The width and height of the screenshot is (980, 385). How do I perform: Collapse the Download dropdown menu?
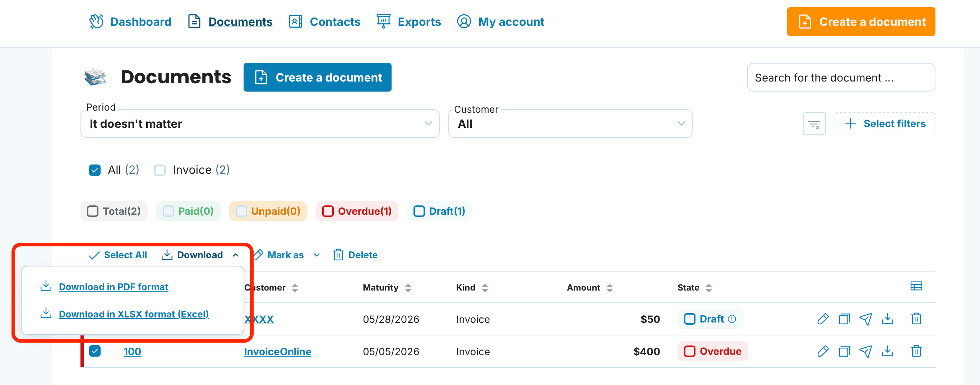[200, 255]
